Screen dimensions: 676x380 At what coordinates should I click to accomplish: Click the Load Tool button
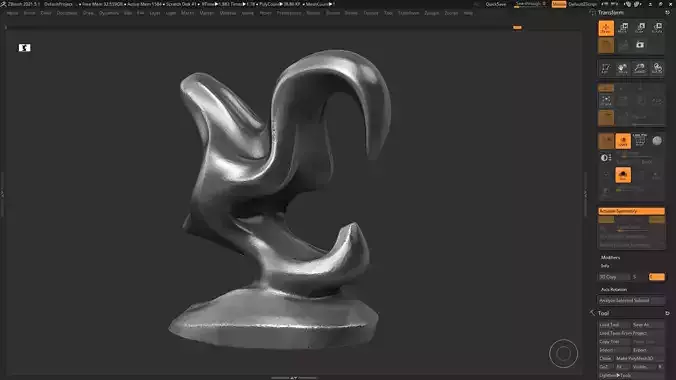point(614,324)
